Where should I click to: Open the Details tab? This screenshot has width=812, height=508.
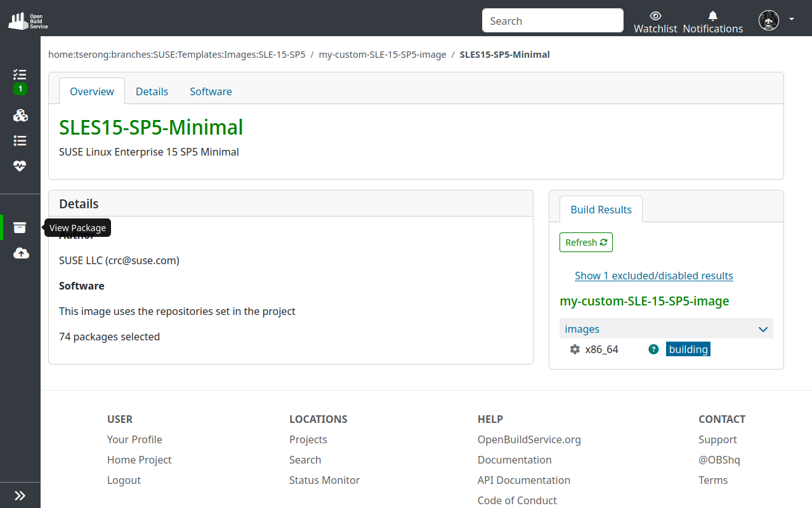pyautogui.click(x=152, y=91)
